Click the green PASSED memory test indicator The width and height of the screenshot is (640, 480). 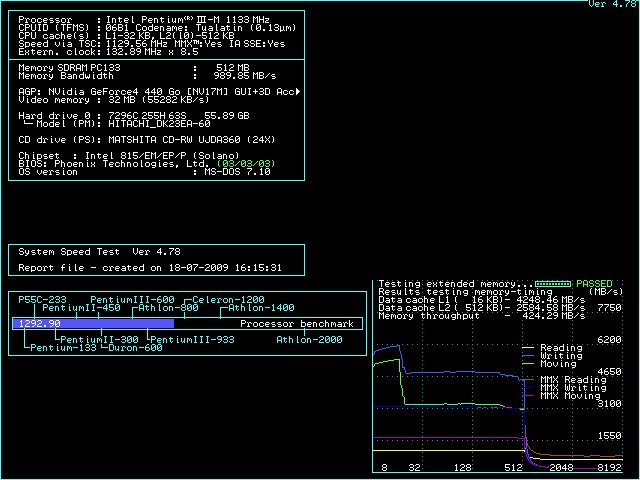(x=594, y=284)
